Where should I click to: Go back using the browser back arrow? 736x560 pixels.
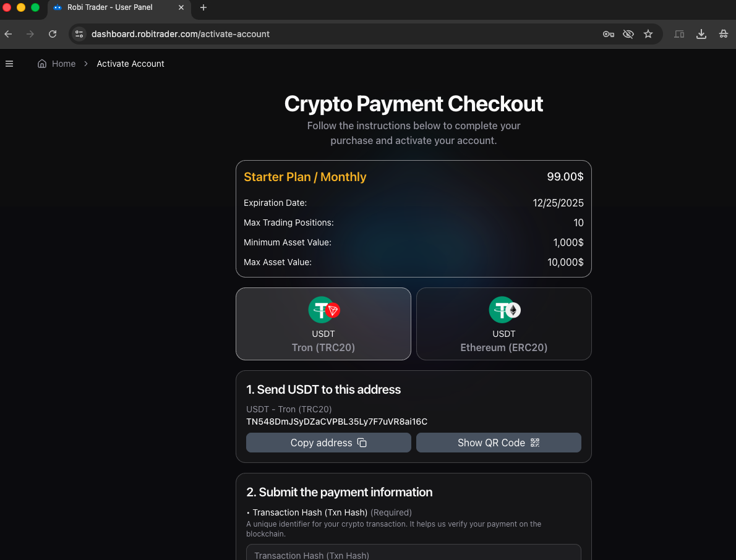(9, 34)
